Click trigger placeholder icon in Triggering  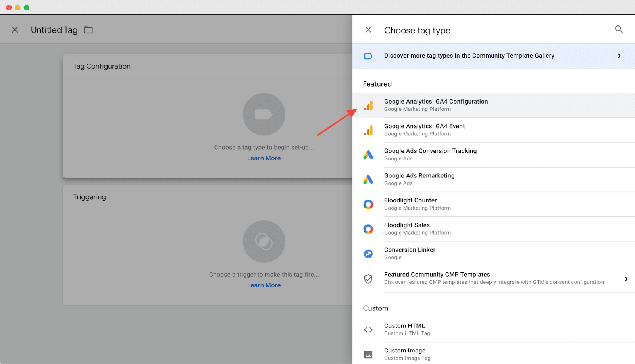coord(264,241)
